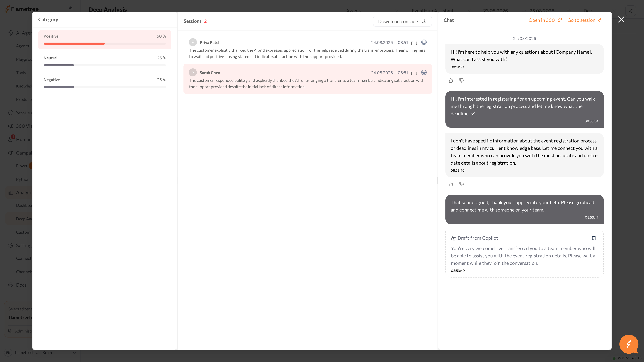This screenshot has width=644, height=362.
Task: Click the flag icon in Priya Patel row
Action: (414, 43)
